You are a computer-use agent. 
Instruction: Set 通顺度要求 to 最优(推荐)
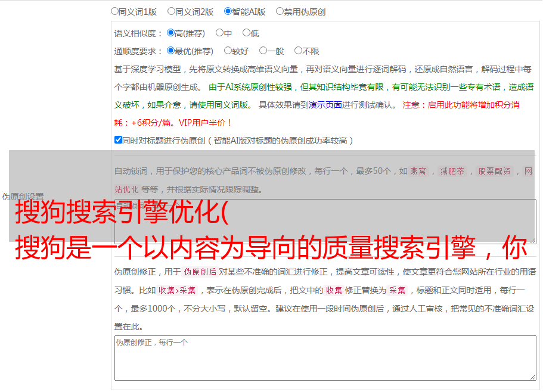[170, 51]
